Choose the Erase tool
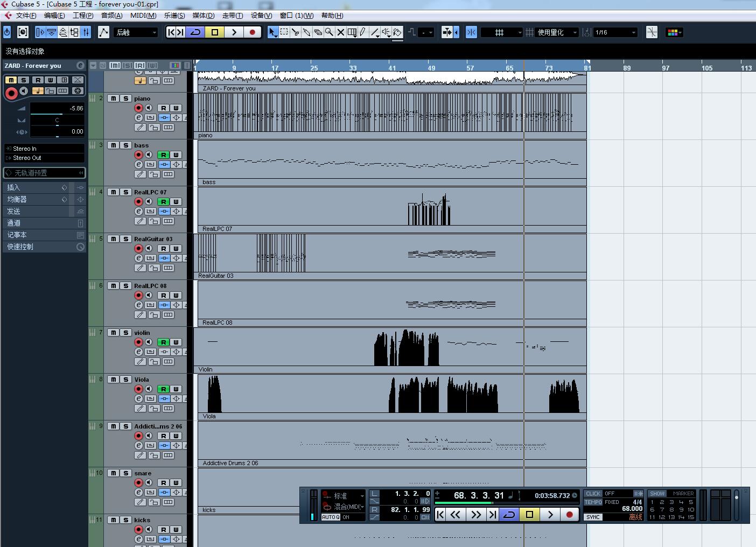This screenshot has height=547, width=756. click(x=318, y=32)
